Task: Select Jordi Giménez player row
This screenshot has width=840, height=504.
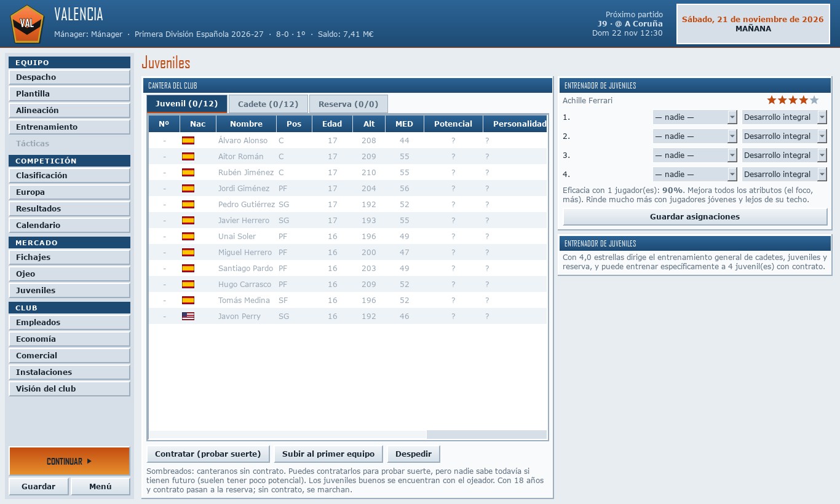Action: (x=347, y=189)
